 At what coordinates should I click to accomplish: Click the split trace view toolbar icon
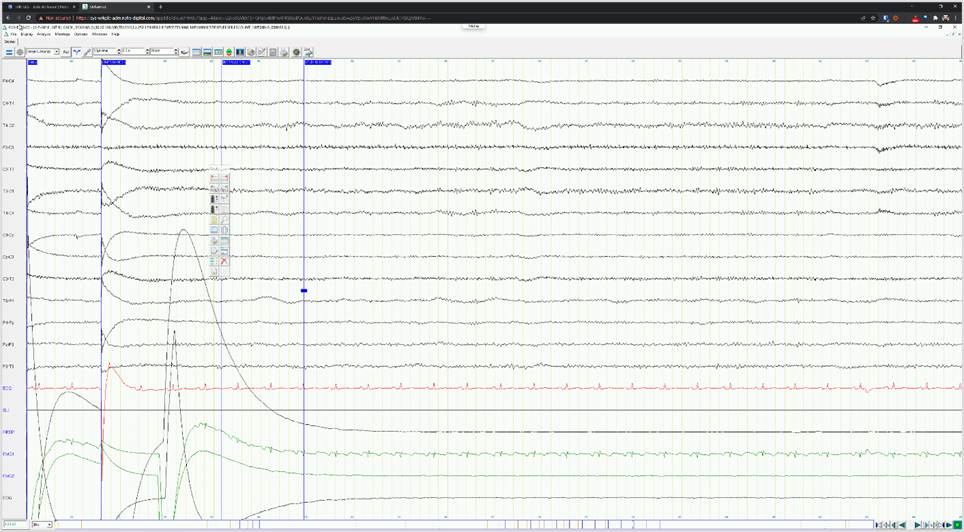coord(207,52)
